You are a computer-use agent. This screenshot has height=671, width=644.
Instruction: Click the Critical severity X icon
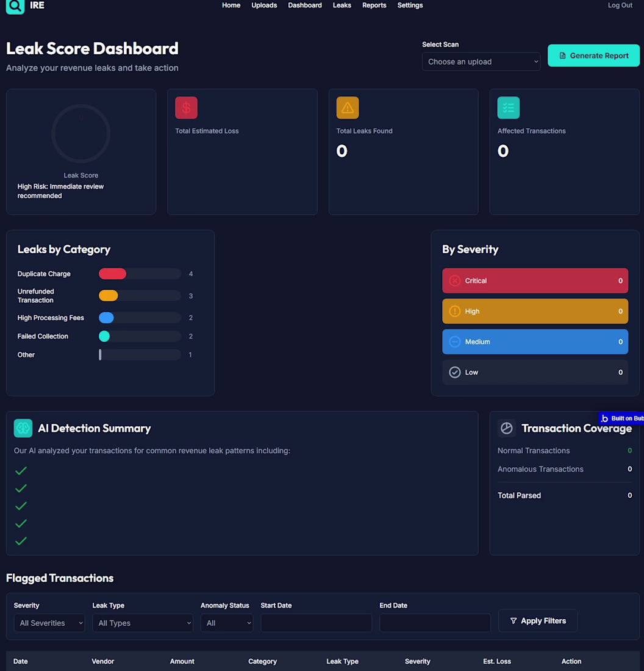click(455, 281)
